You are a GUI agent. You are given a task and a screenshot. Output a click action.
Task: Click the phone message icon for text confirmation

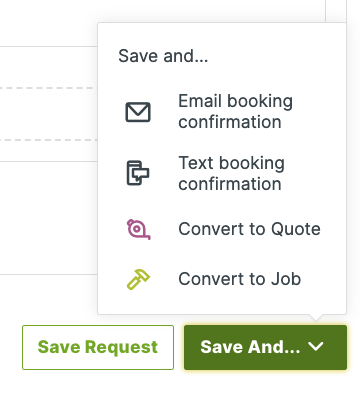pos(138,173)
